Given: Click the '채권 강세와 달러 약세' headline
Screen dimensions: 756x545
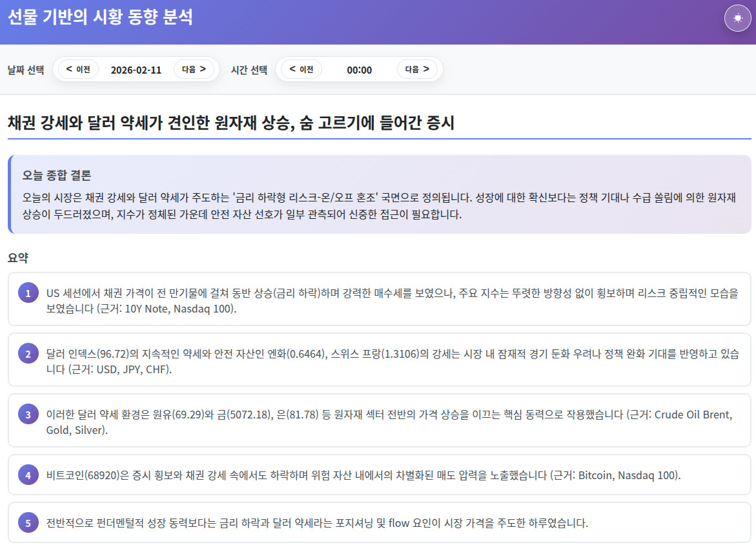Looking at the screenshot, I should (x=231, y=123).
